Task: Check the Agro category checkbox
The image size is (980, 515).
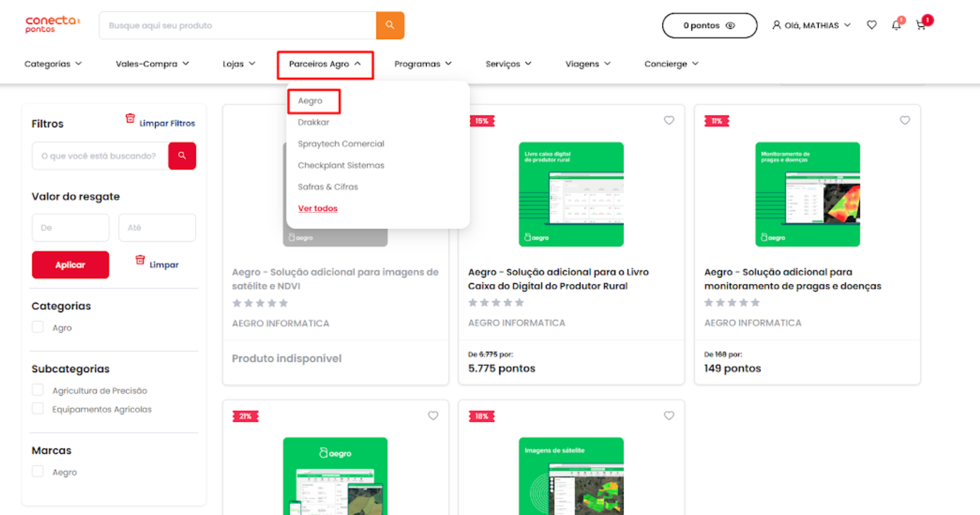Action: [x=38, y=327]
